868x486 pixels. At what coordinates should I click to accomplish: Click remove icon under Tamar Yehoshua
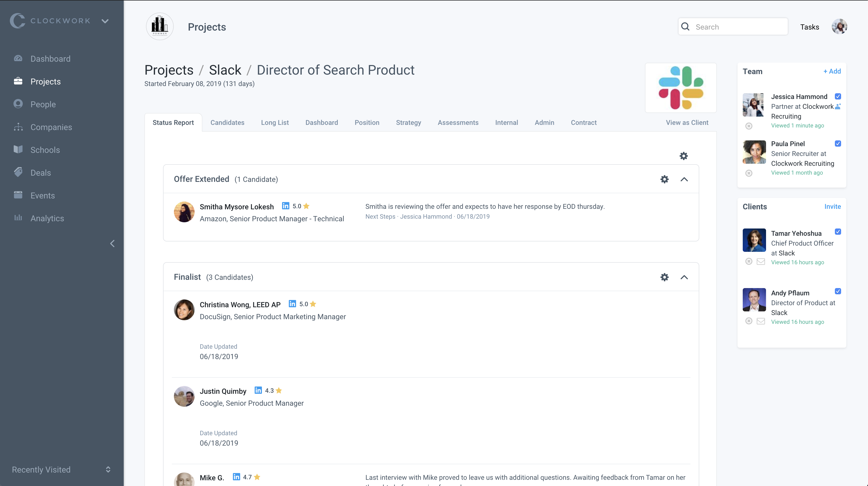click(x=749, y=261)
